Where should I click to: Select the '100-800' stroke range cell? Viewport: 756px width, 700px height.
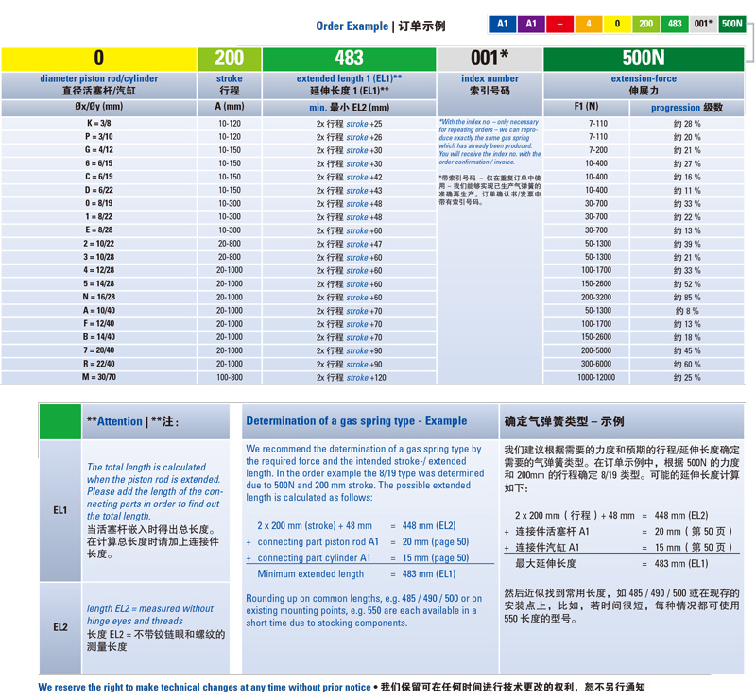point(230,377)
